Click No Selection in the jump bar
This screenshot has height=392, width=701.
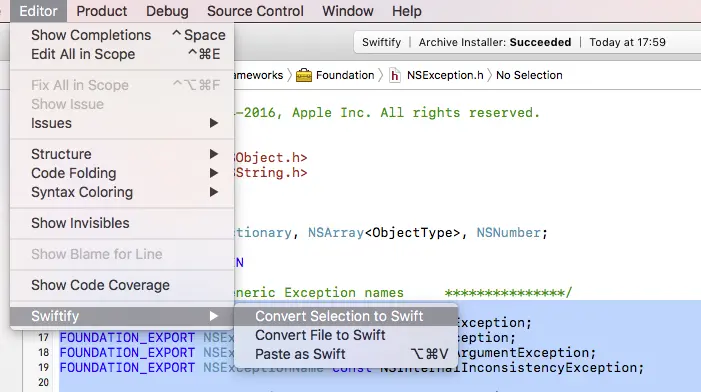pos(529,75)
